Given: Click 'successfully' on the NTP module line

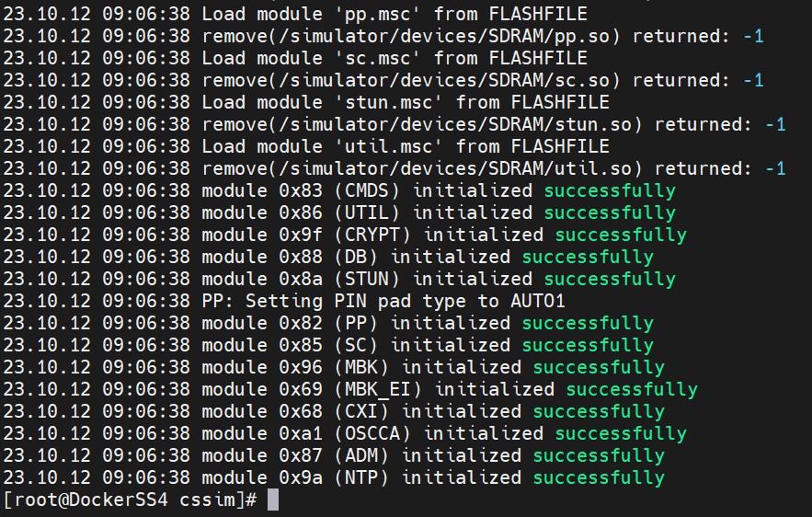Looking at the screenshot, I should click(x=599, y=477).
